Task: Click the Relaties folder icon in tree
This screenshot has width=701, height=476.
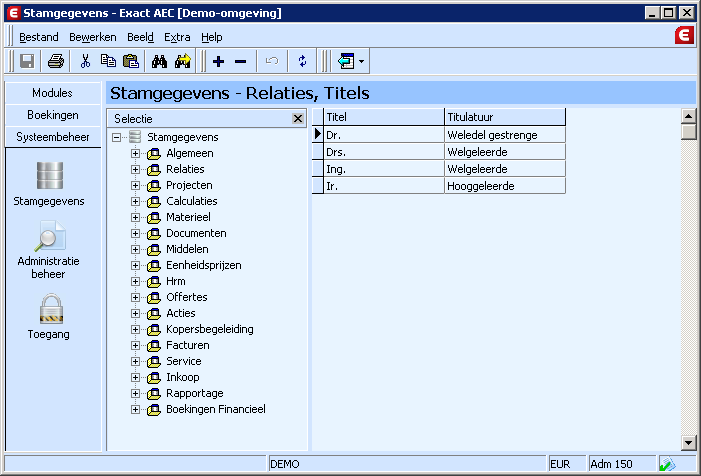Action: click(x=154, y=170)
